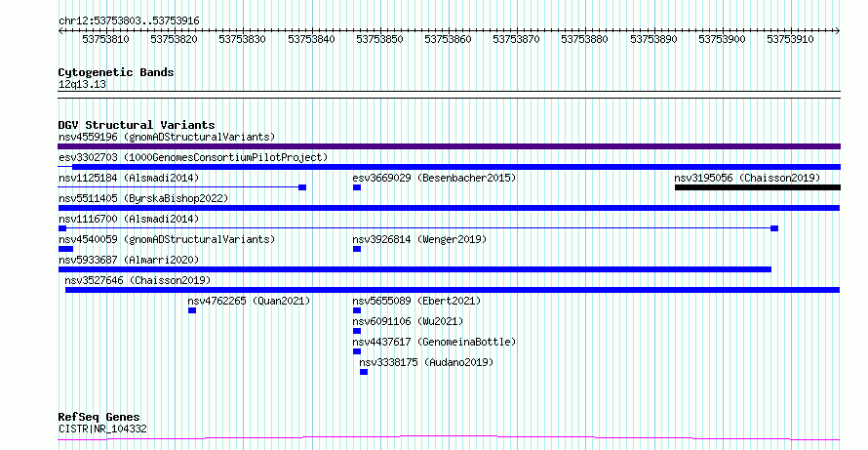Click ruler position 53753860
This screenshot has height=450, width=868.
tap(448, 39)
